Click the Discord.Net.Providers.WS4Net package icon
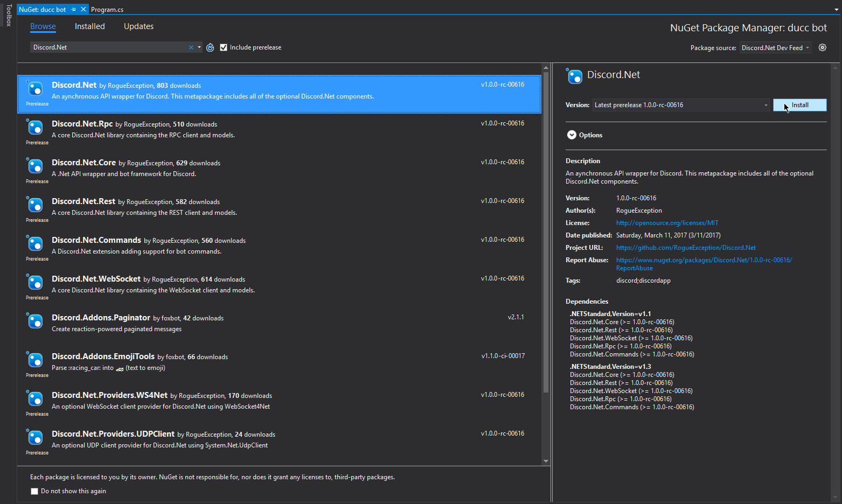This screenshot has height=504, width=842. [35, 398]
